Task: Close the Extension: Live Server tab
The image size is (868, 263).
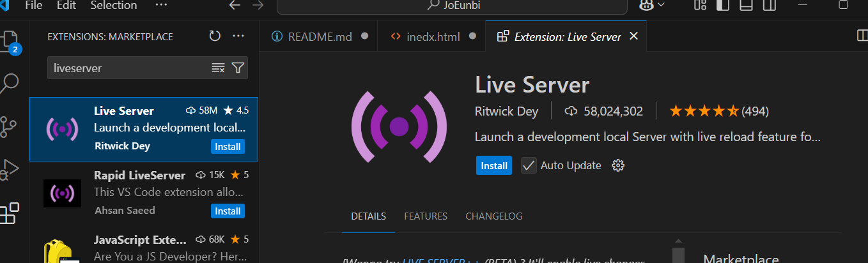Action: (x=634, y=36)
